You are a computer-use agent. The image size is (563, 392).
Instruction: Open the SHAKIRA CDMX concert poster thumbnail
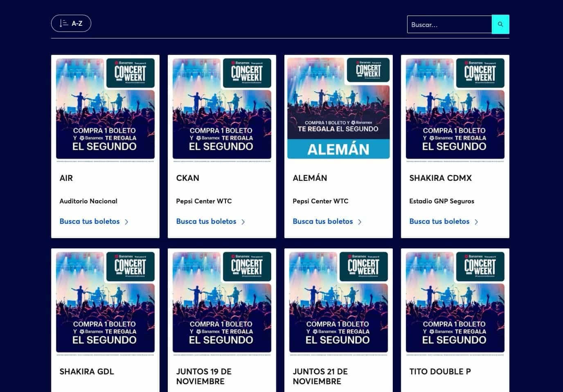[x=455, y=109]
